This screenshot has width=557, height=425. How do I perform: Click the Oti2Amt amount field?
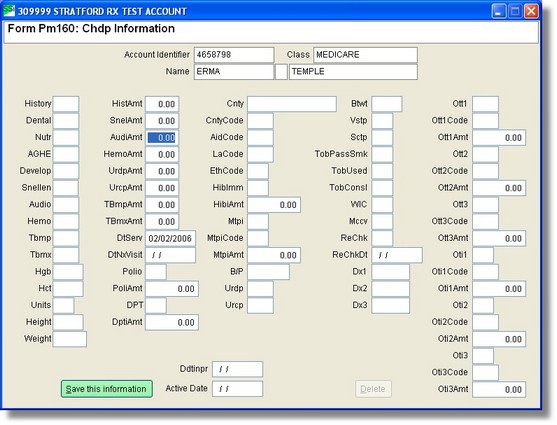499,339
